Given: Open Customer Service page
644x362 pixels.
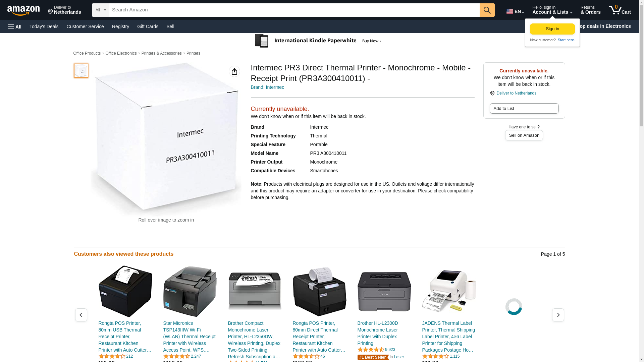Looking at the screenshot, I should (85, 26).
